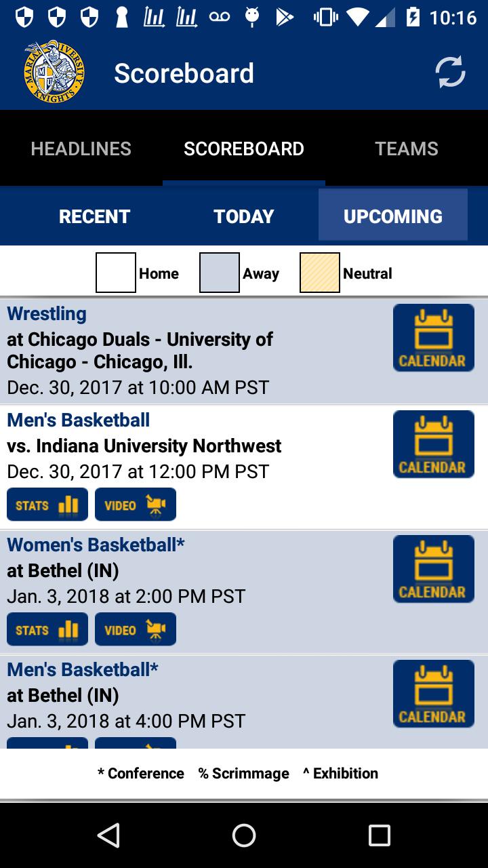Image resolution: width=488 pixels, height=868 pixels.
Task: Tap the Away legend color swatch
Action: click(220, 273)
